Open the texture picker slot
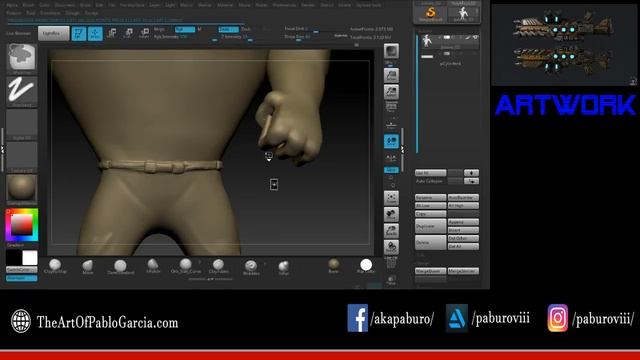This screenshot has width=640, height=360. tap(22, 157)
